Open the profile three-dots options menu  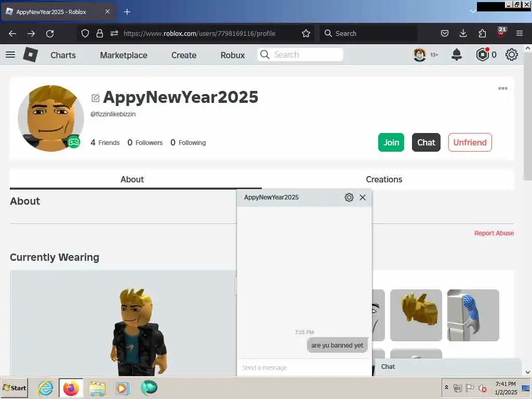[502, 88]
